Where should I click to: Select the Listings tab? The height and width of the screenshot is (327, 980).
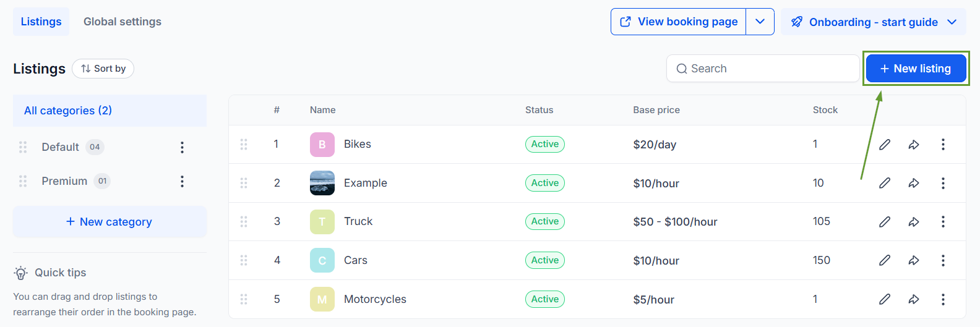click(41, 22)
